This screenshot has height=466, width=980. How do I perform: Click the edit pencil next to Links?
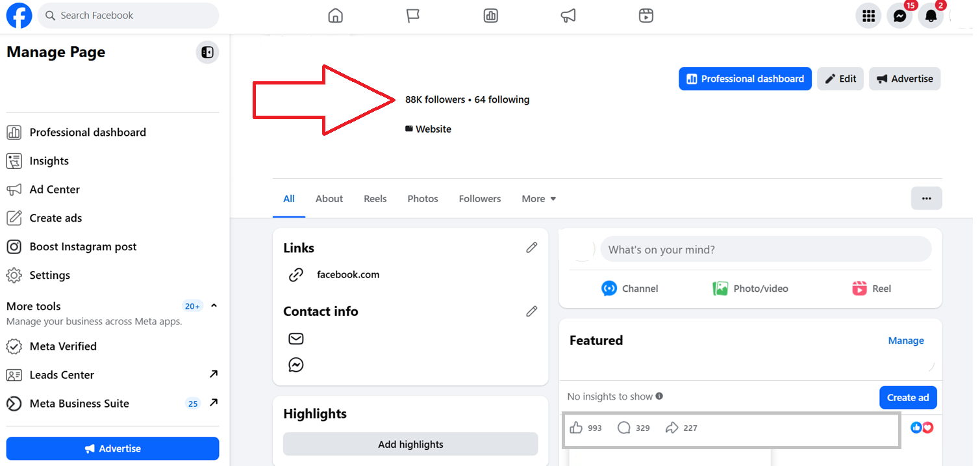click(x=532, y=248)
